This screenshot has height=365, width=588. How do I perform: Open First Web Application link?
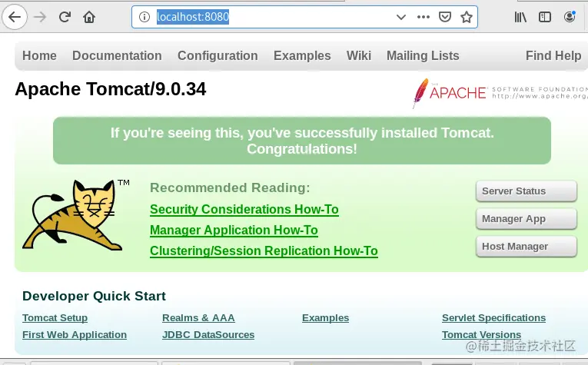click(x=75, y=334)
